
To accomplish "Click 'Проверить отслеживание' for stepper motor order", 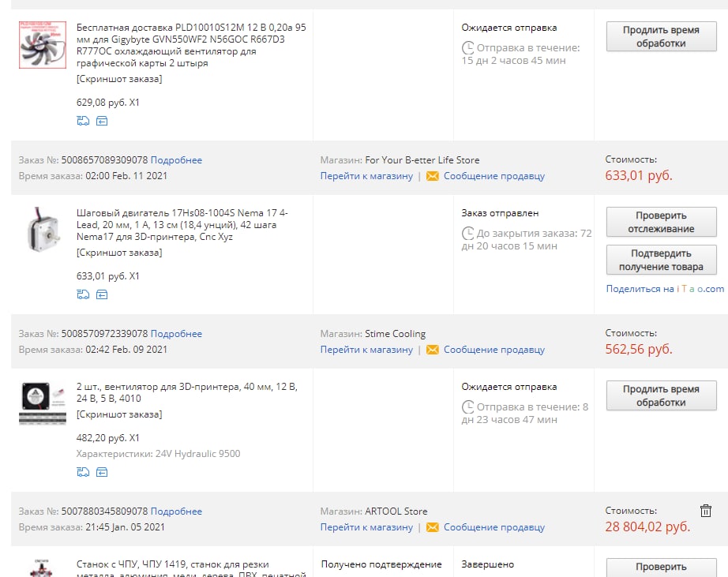I will pos(661,222).
